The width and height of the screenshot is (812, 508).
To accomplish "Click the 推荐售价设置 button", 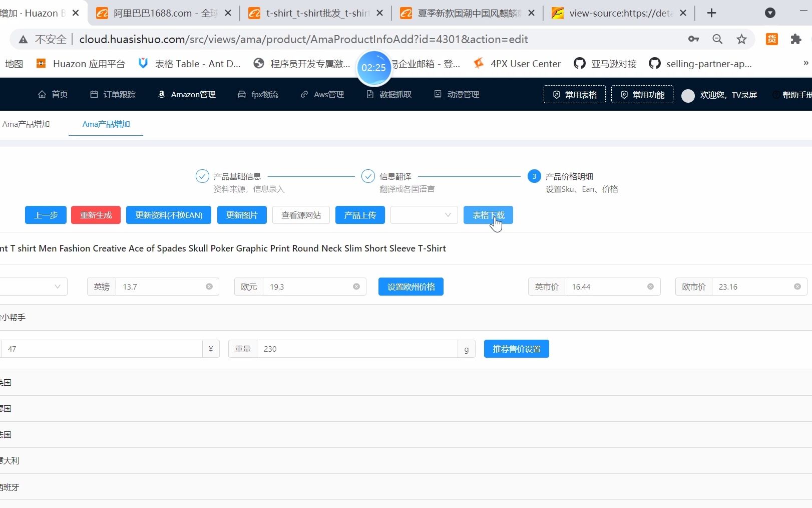I will [x=517, y=349].
